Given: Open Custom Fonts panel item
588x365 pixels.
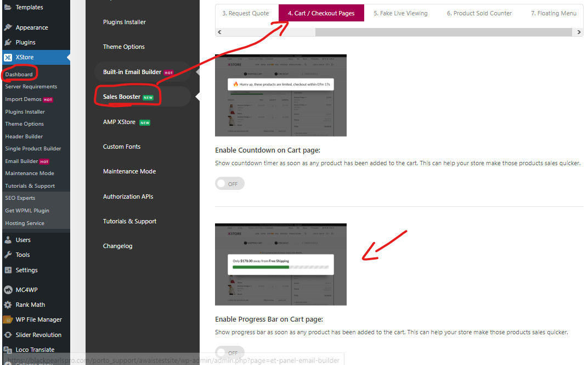Looking at the screenshot, I should 122,147.
